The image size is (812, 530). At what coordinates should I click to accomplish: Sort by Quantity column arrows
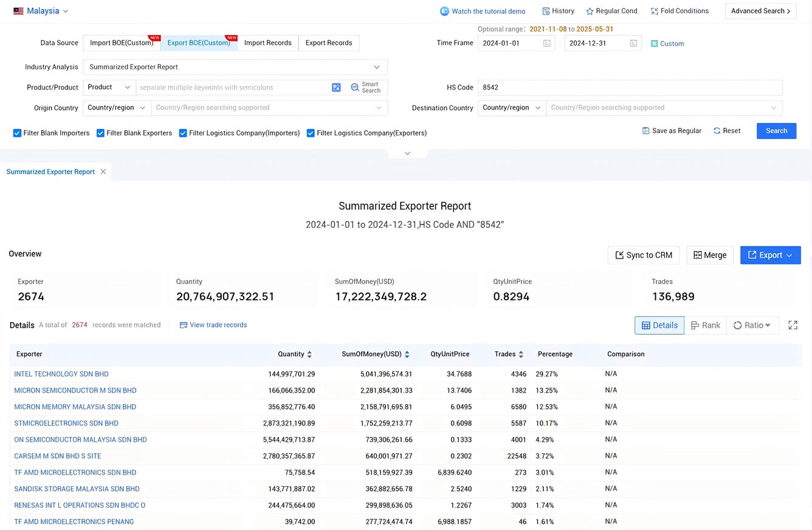click(x=309, y=354)
